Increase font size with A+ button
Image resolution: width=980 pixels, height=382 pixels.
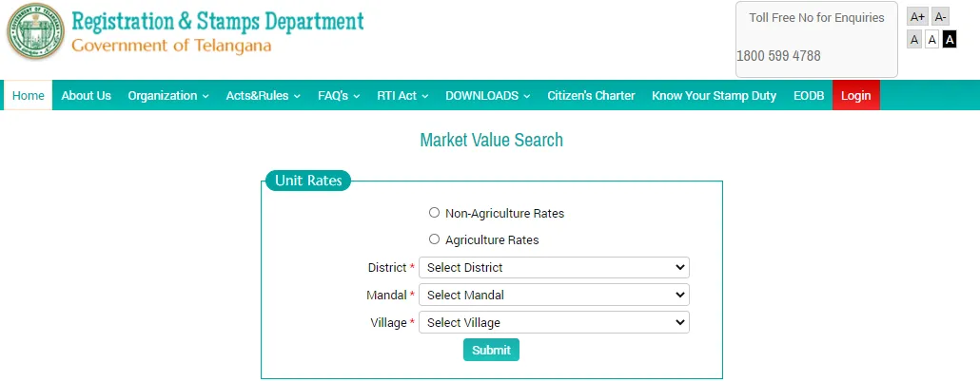(917, 17)
